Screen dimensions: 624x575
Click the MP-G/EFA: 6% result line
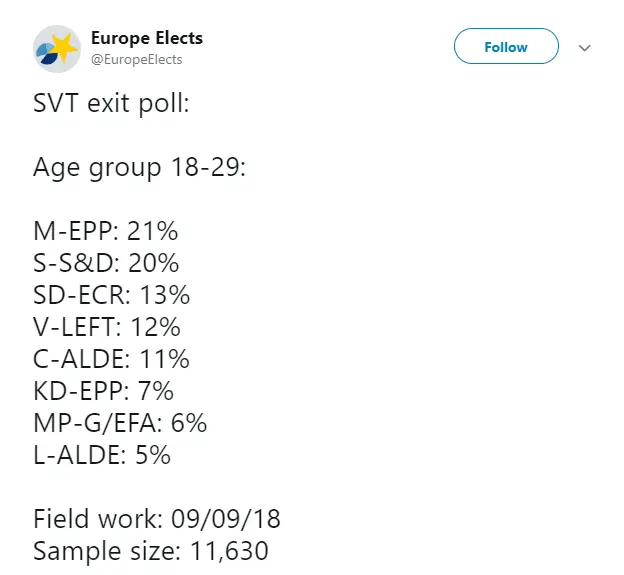pyautogui.click(x=120, y=423)
